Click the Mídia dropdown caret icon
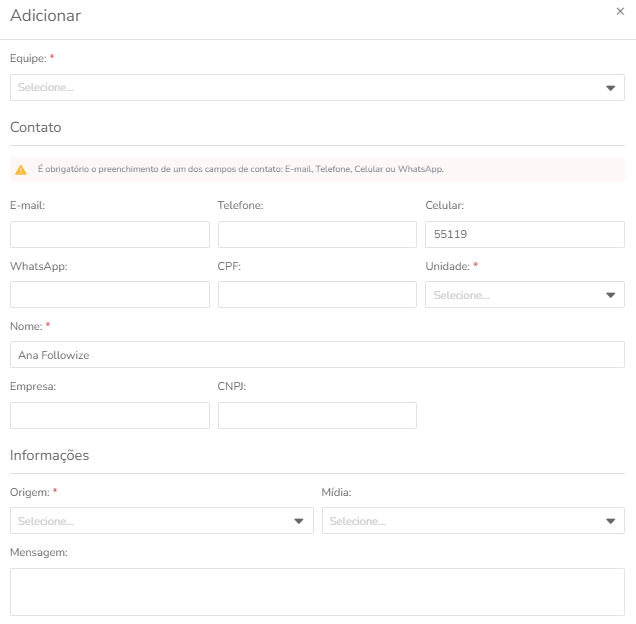 (610, 521)
